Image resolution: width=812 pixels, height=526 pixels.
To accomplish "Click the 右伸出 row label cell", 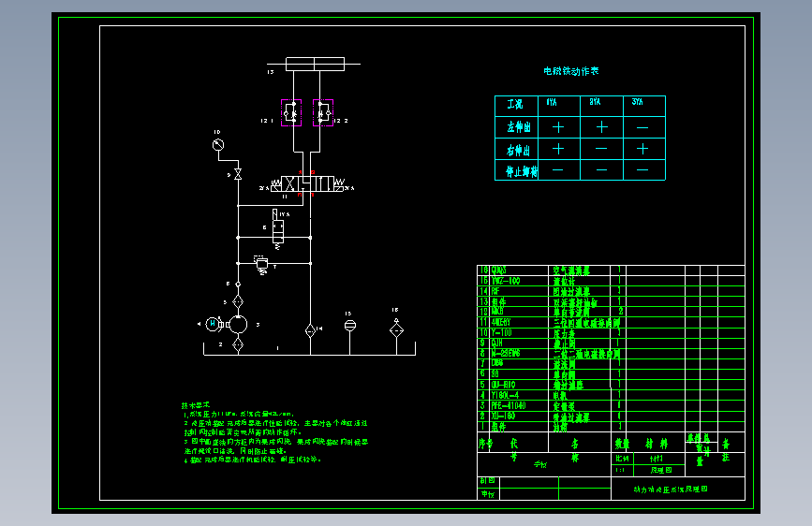I will tap(516, 150).
